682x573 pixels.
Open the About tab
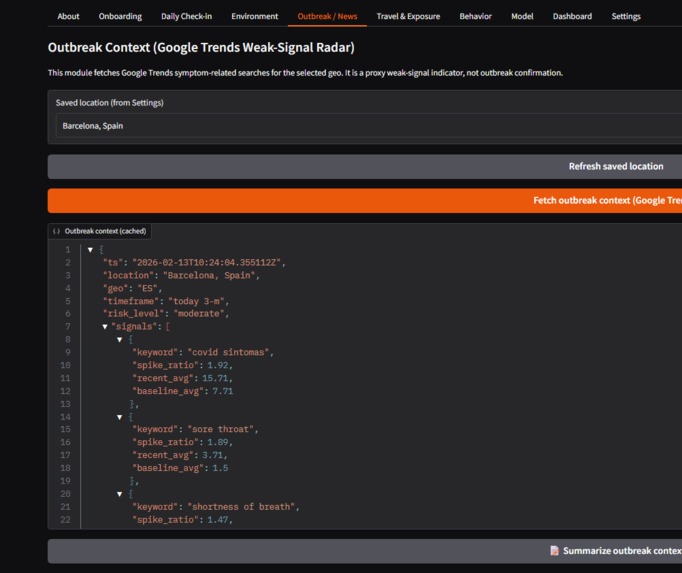(68, 17)
